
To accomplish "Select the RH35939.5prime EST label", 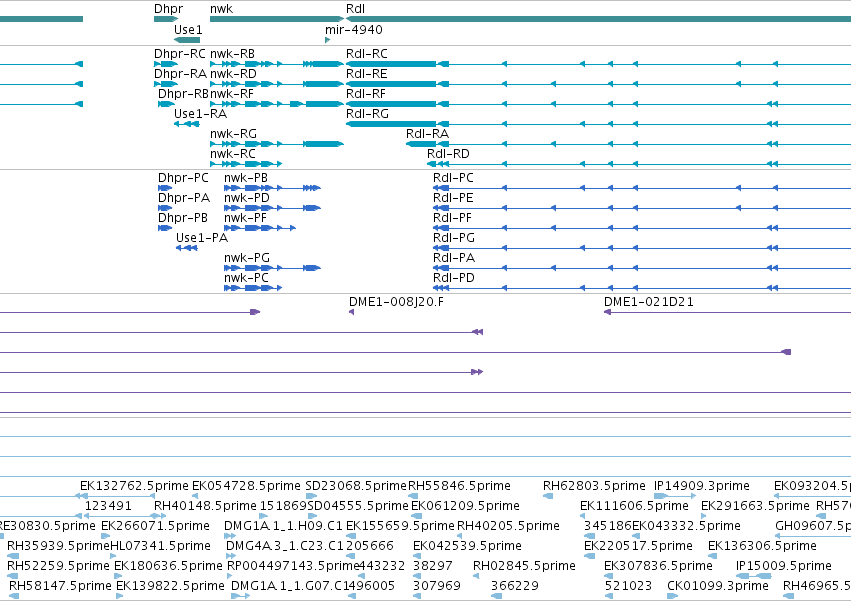I will pyautogui.click(x=59, y=546).
